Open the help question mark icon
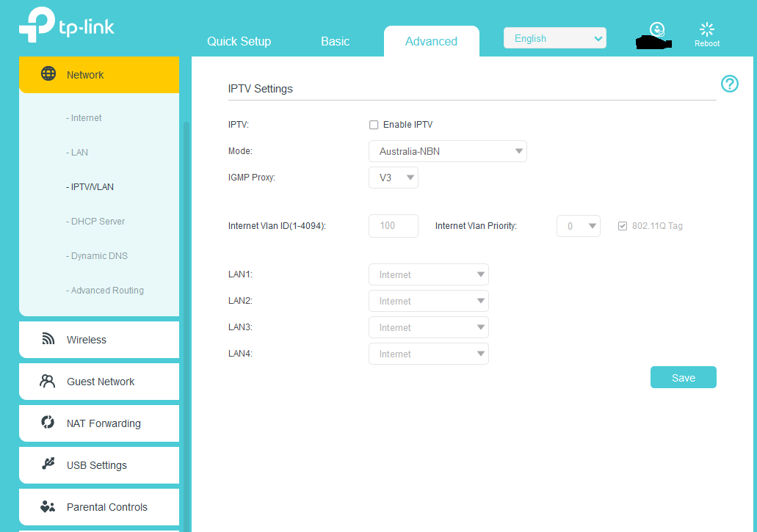The image size is (757, 532). pyautogui.click(x=729, y=84)
